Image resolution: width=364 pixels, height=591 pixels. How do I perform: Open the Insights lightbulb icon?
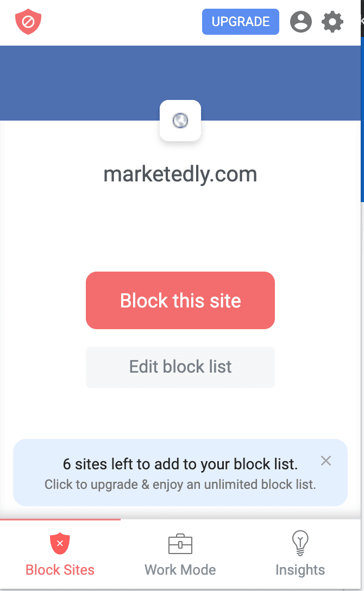tap(300, 543)
